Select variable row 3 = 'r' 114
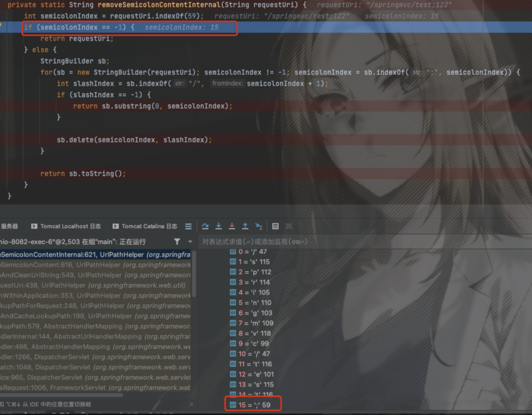Screen dimensions: 532x415 point(250,282)
